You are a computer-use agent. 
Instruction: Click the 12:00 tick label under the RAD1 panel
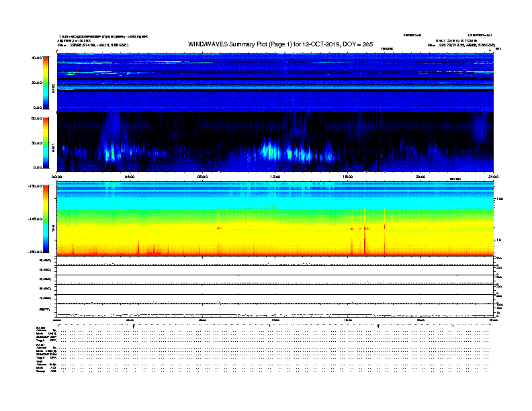click(275, 177)
